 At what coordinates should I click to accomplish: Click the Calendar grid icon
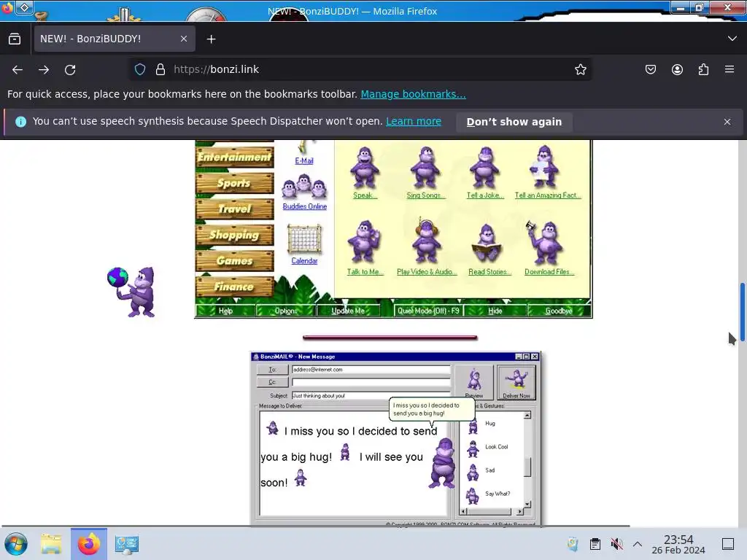click(304, 239)
